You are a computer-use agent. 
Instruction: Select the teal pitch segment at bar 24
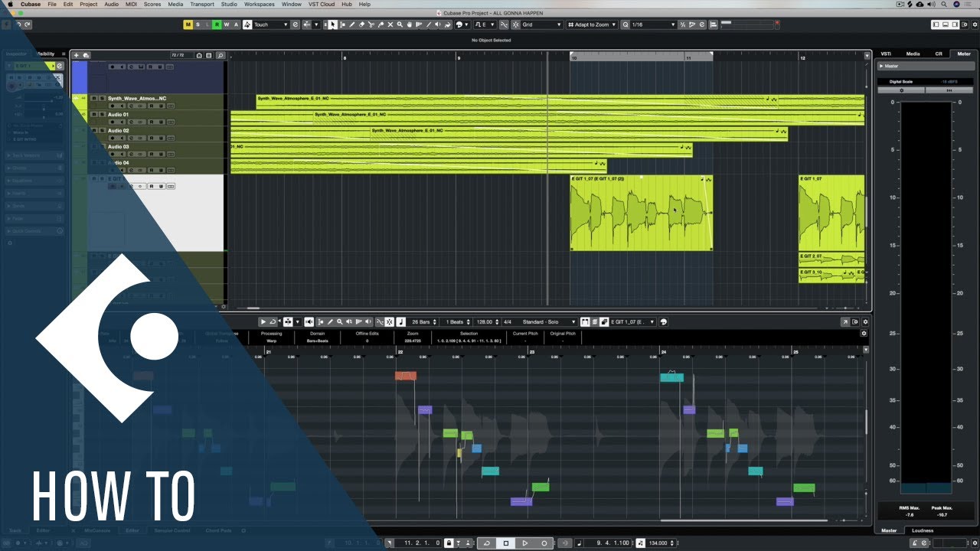[671, 377]
